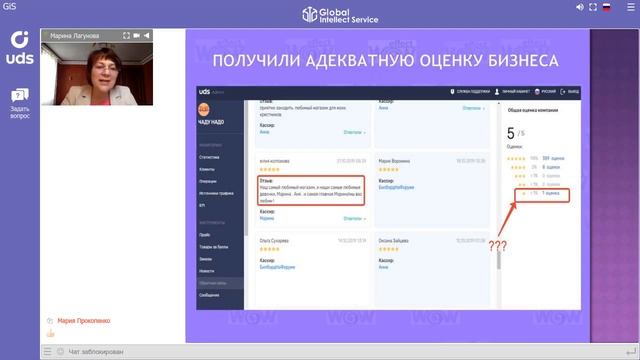Click reviewer name Мария Воронина
The width and height of the screenshot is (640, 360).
(394, 161)
